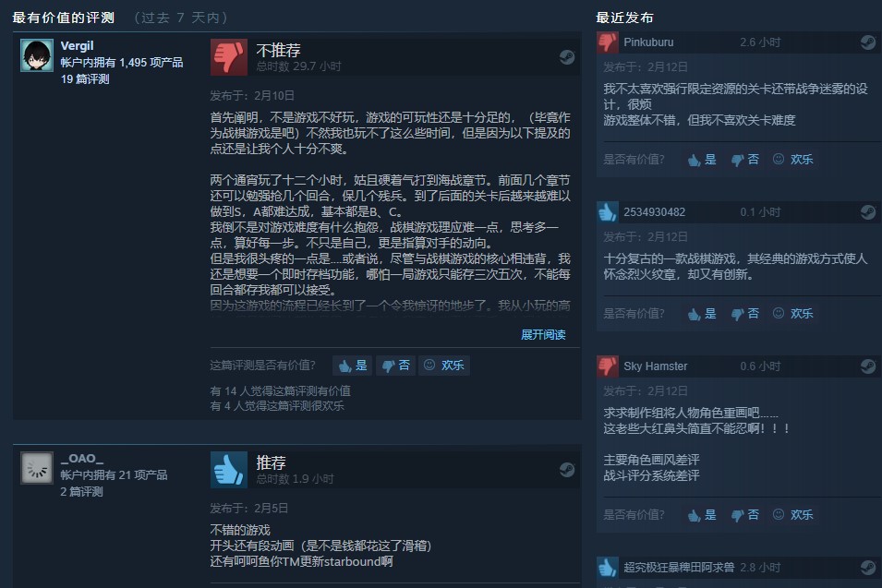This screenshot has width=882, height=588.
Task: Open the _OAO_ username link
Action: [82, 459]
